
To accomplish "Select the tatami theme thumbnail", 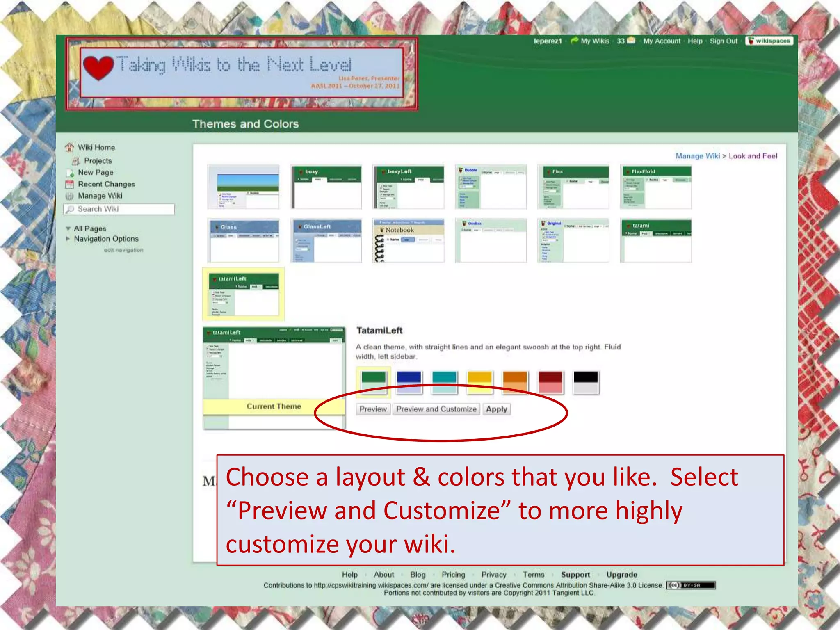I will pos(656,240).
